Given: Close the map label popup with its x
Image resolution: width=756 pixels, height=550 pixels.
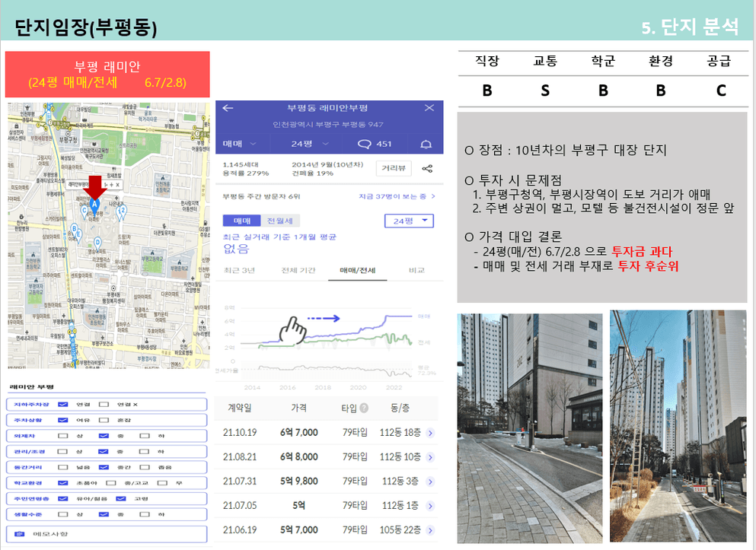Looking at the screenshot, I should point(117,184).
